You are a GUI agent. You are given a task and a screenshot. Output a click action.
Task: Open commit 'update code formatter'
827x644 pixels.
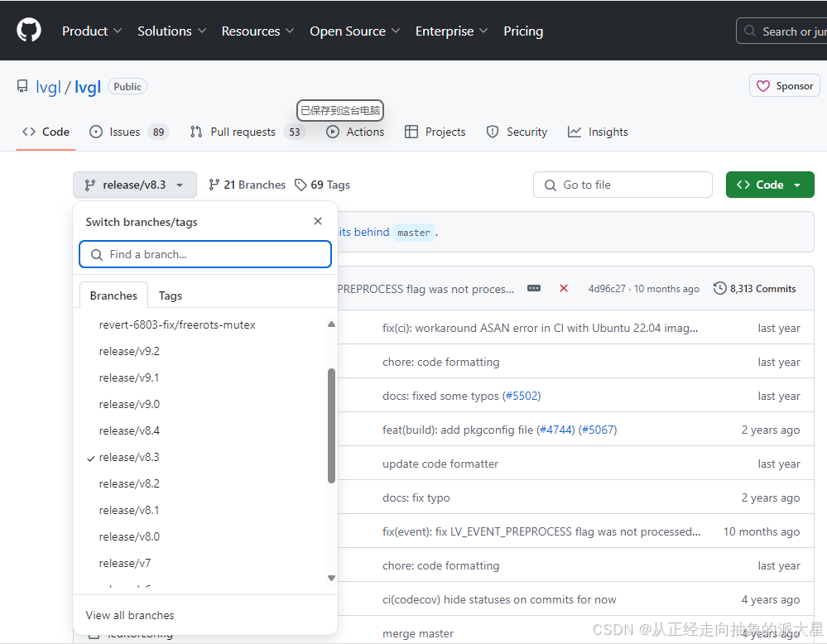(440, 464)
